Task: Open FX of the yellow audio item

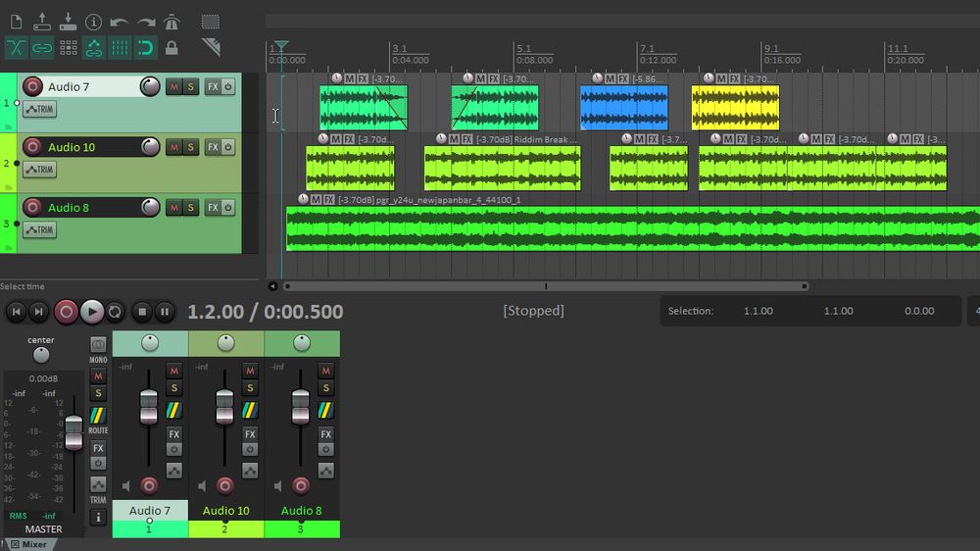Action: 735,78
